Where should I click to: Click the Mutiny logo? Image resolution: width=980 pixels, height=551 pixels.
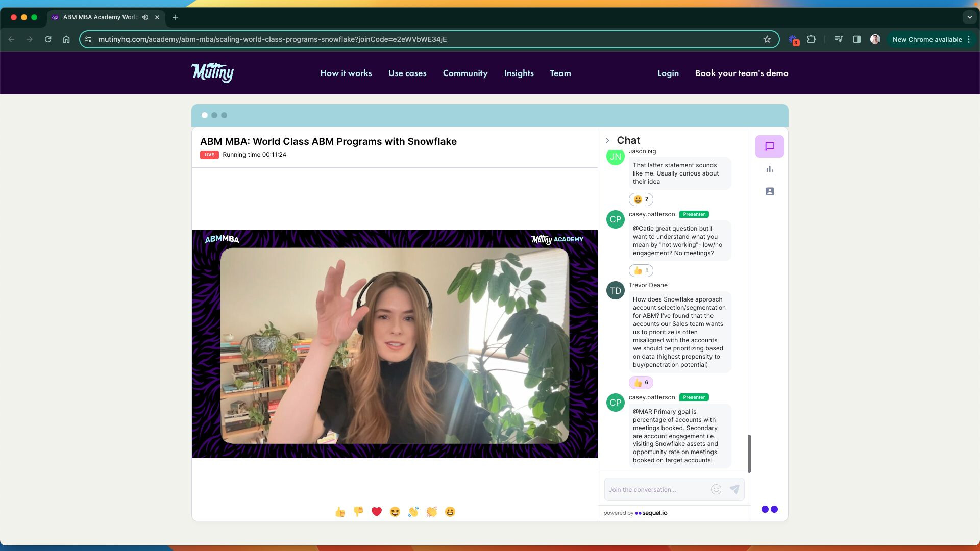coord(212,73)
